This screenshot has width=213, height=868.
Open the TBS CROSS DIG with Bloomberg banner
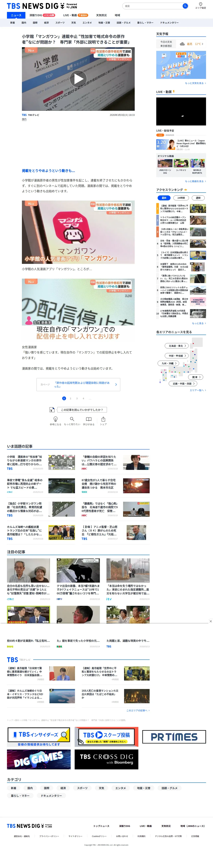(x=106, y=759)
